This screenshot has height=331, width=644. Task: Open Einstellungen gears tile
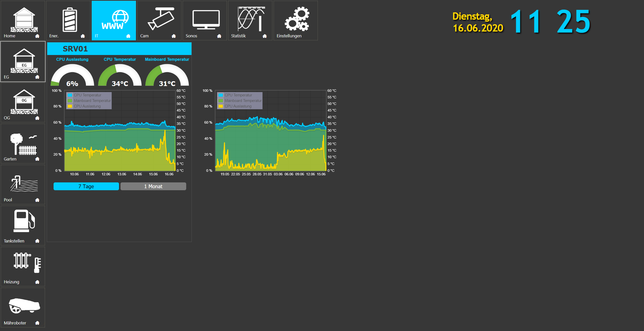click(296, 21)
